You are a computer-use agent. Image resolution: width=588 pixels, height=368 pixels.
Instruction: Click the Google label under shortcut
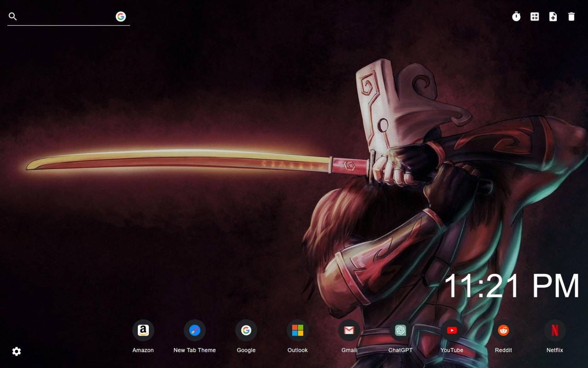pos(246,350)
